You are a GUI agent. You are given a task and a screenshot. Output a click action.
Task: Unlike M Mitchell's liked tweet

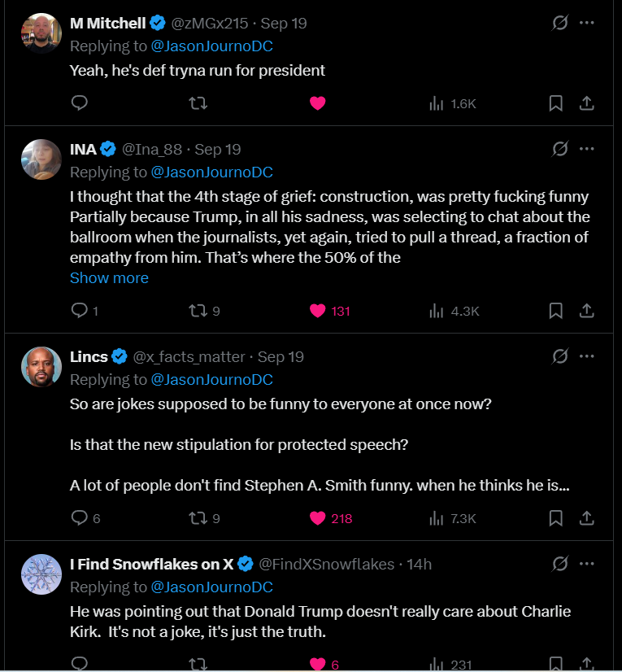[318, 103]
